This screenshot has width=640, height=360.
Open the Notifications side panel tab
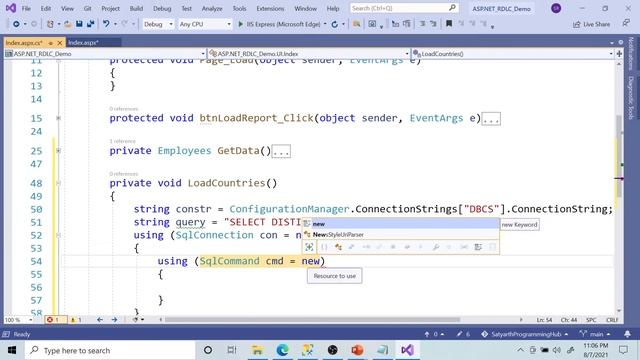(x=631, y=53)
